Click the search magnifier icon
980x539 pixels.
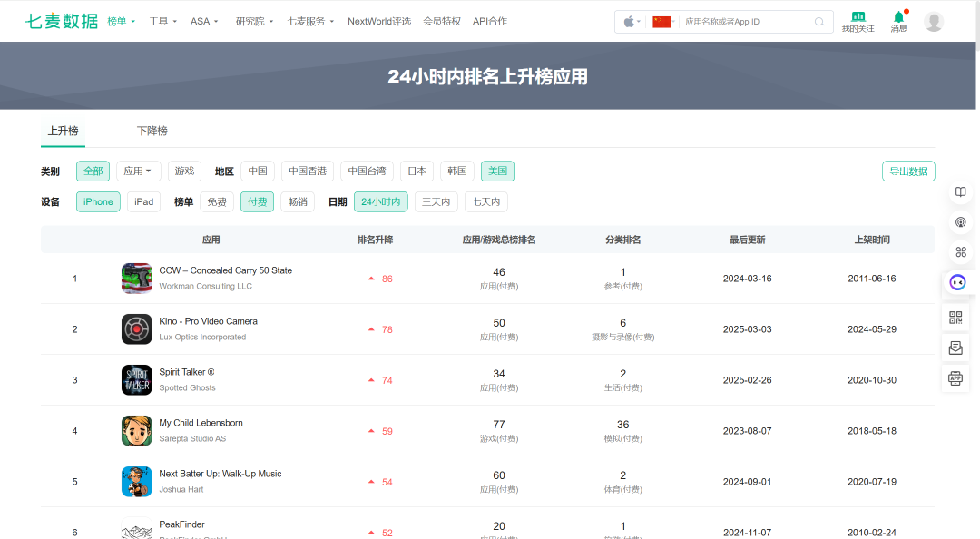click(819, 22)
